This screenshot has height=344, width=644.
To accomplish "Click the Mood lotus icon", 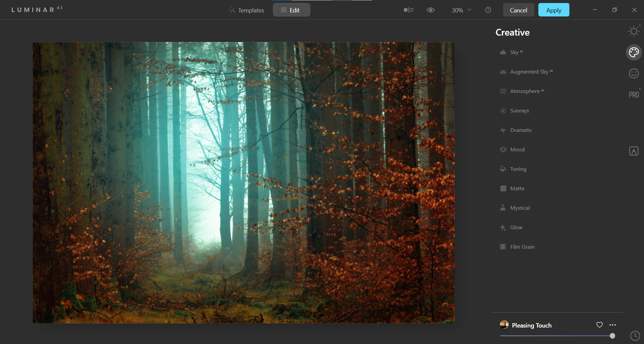I will [x=503, y=150].
